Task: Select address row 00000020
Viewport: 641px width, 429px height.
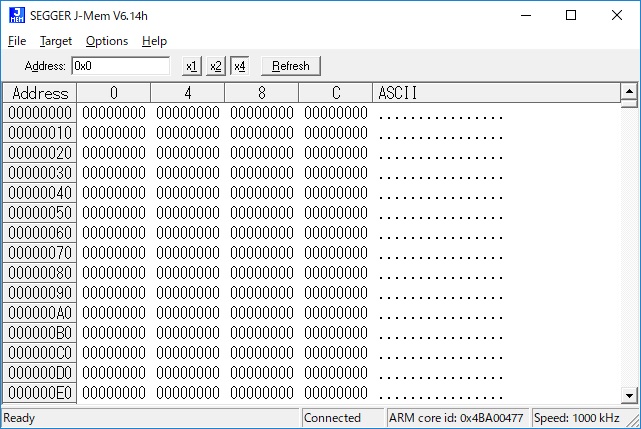Action: click(40, 153)
